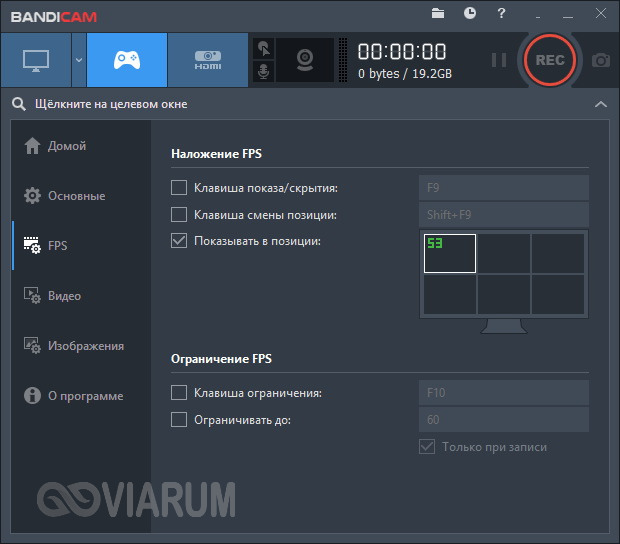Click the 00:00:00 recording timer
Viewport: 620px width, 544px height.
tap(402, 52)
